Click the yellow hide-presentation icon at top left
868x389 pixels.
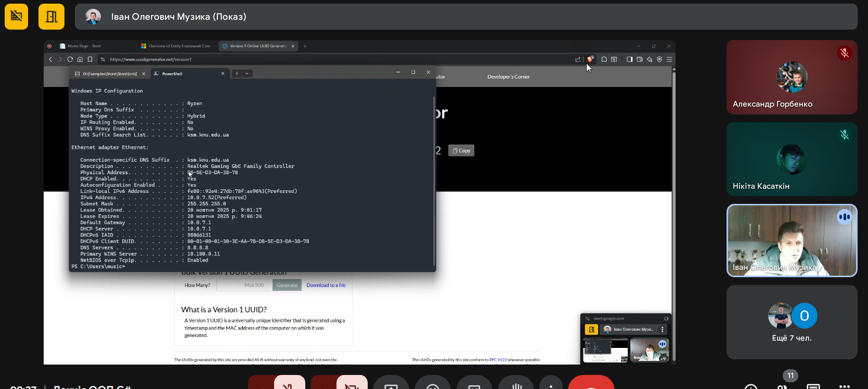(16, 17)
